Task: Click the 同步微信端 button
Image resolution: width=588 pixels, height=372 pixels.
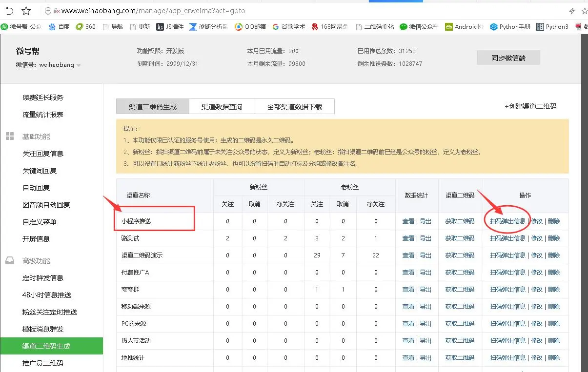Action: 508,58
